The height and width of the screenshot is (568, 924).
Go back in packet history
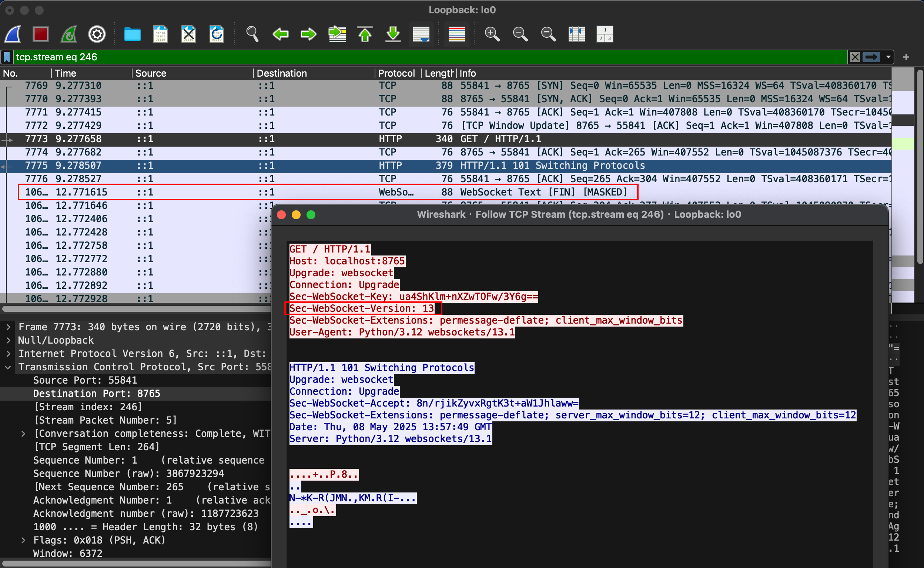(x=281, y=34)
